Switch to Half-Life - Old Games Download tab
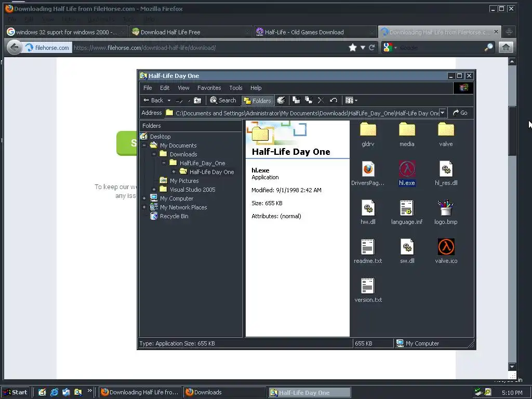Viewport: 532px width, 399px height. (x=315, y=32)
